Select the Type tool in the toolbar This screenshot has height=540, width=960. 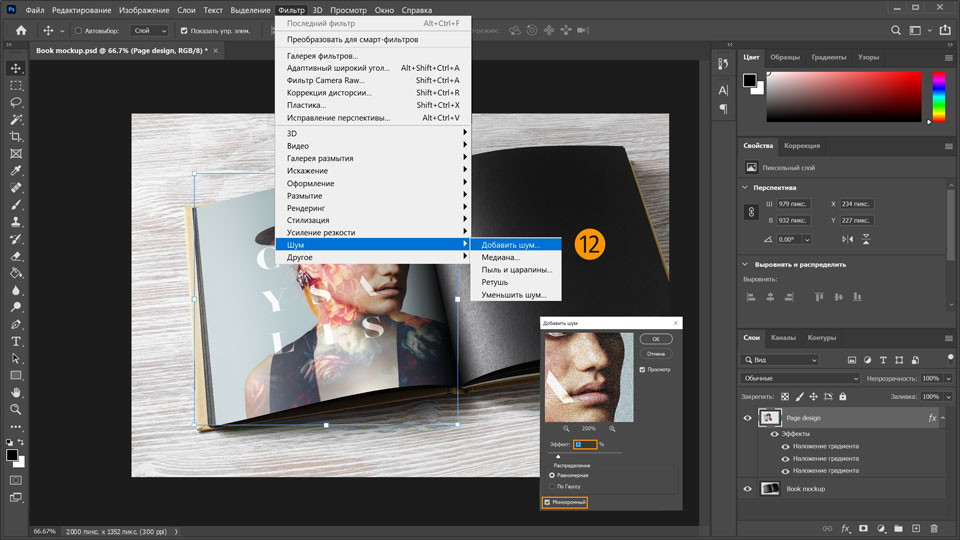[x=16, y=342]
